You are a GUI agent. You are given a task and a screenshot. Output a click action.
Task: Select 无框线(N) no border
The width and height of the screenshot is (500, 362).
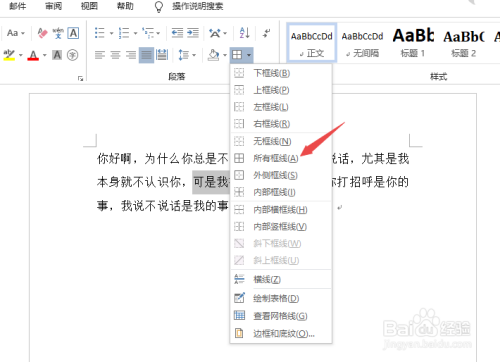pyautogui.click(x=281, y=141)
